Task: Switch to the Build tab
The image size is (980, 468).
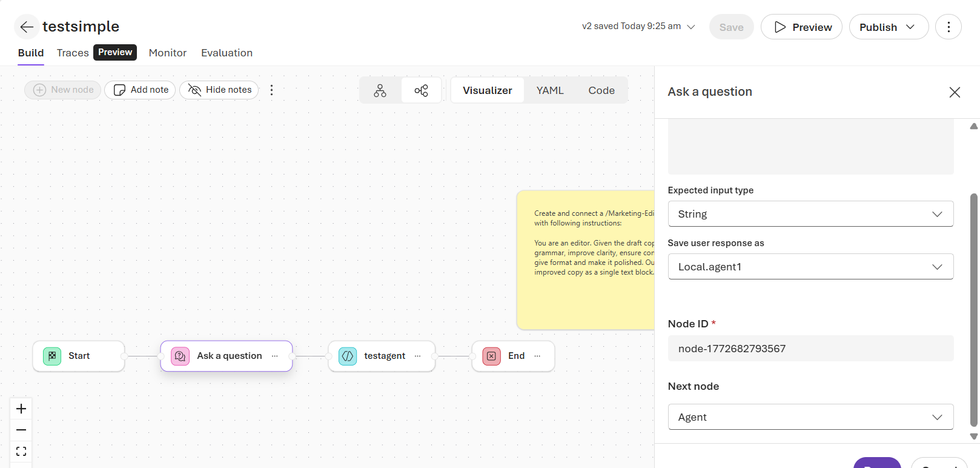Action: pos(31,53)
